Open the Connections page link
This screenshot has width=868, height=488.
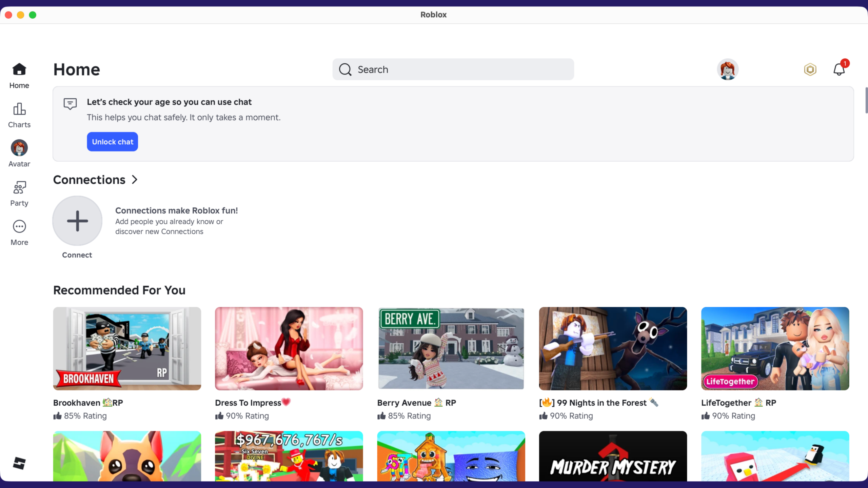pos(89,179)
